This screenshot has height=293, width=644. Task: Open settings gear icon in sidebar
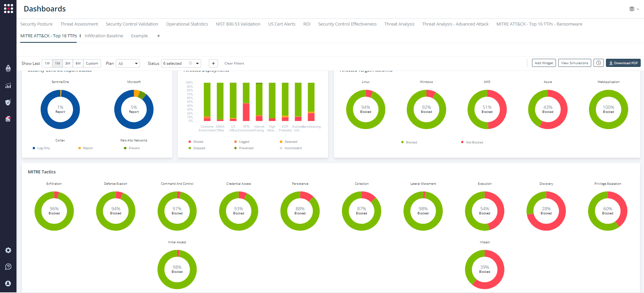tap(8, 250)
